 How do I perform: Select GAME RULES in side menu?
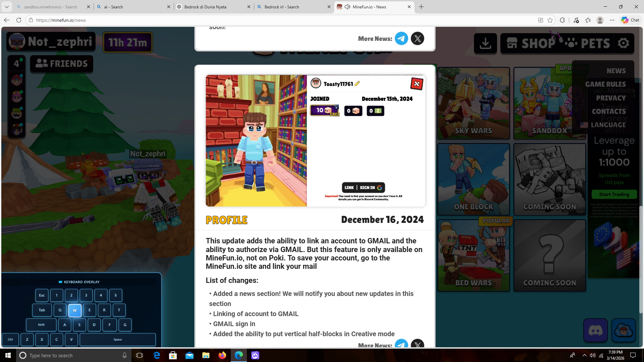click(605, 84)
